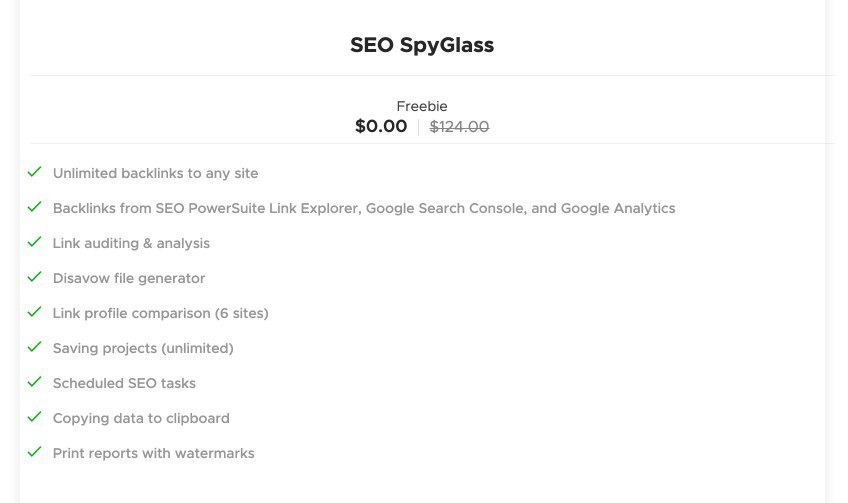Screen dimensions: 848x503
Task: Click Link profile comparison (6 sites) text
Action: tap(160, 313)
